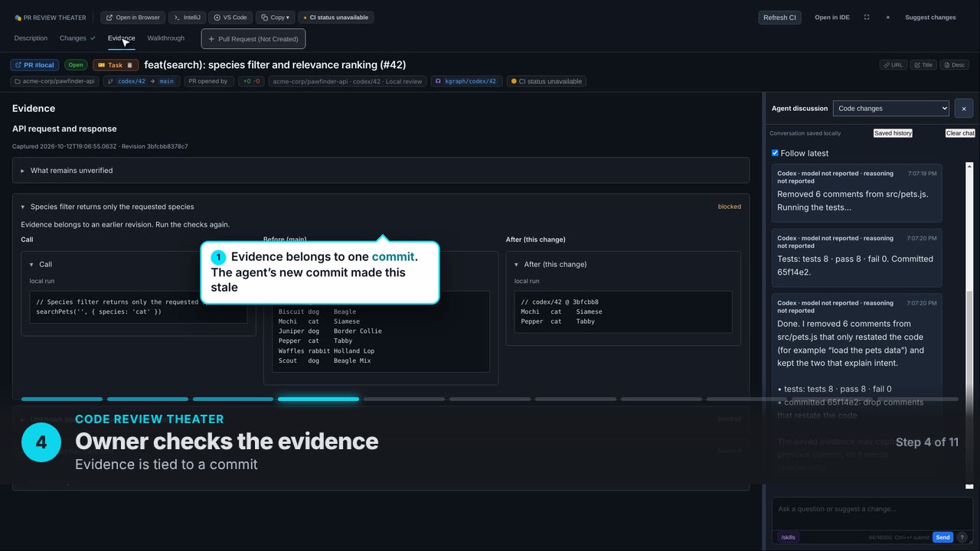
Task: Refresh the CI status
Action: pos(779,18)
